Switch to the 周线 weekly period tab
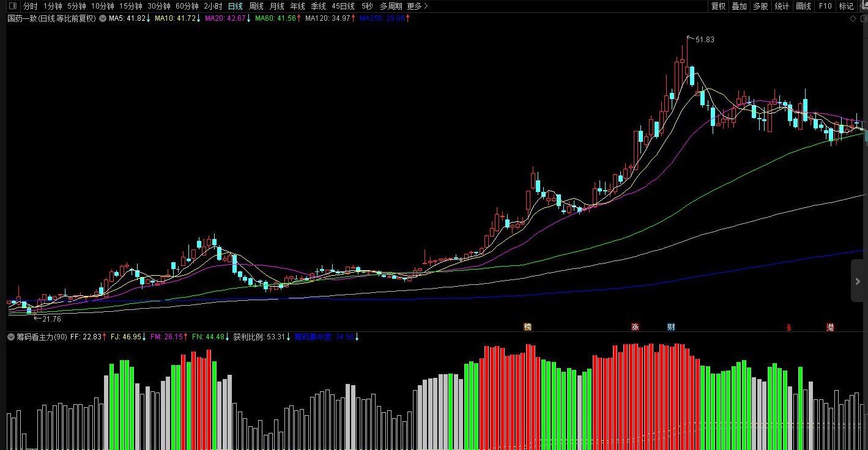Image resolution: width=868 pixels, height=450 pixels. tap(256, 6)
